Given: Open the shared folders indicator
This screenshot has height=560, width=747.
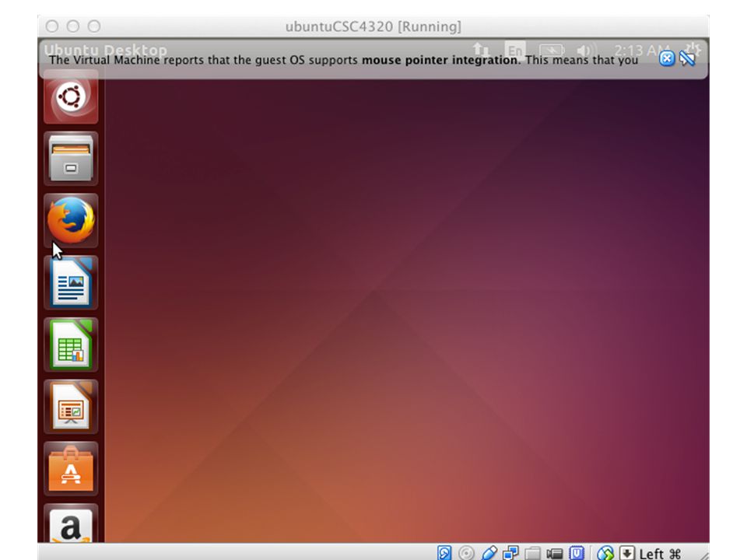Looking at the screenshot, I should [x=532, y=553].
